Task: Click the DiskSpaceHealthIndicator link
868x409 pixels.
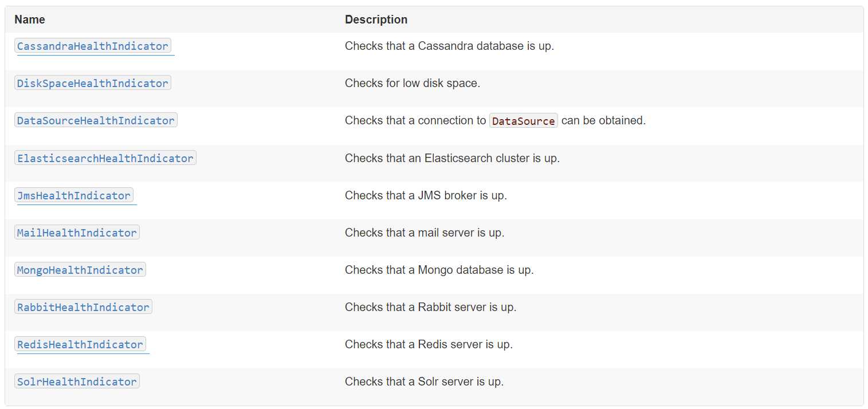Action: (x=93, y=84)
